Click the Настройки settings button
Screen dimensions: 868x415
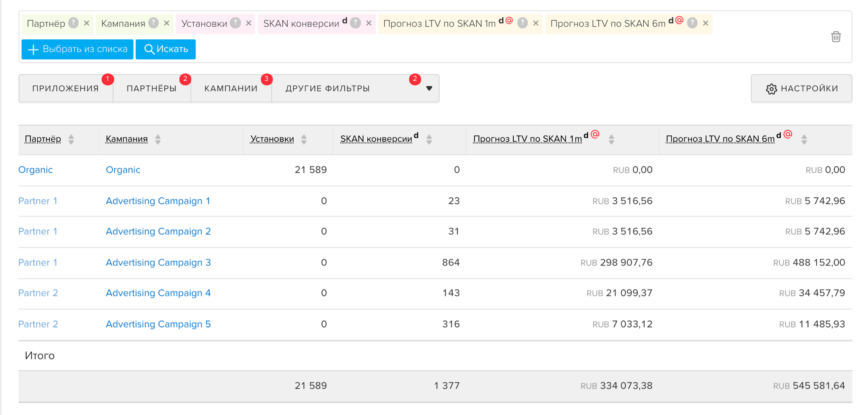801,88
